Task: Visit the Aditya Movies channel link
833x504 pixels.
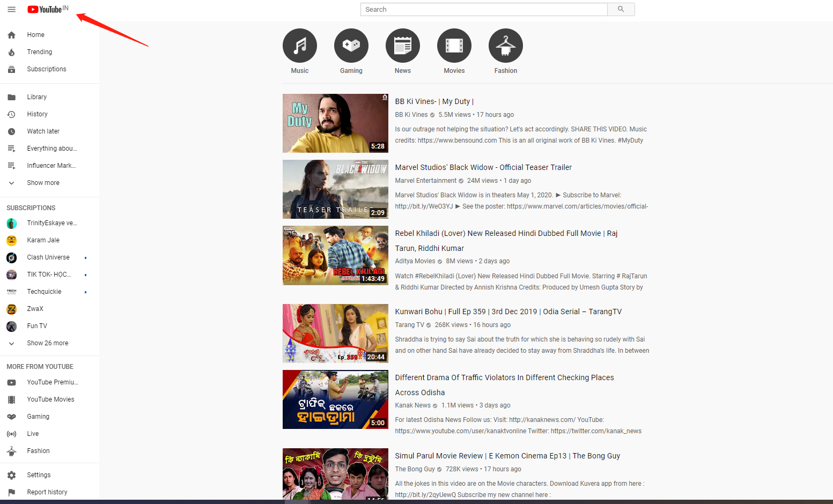Action: [x=415, y=261]
